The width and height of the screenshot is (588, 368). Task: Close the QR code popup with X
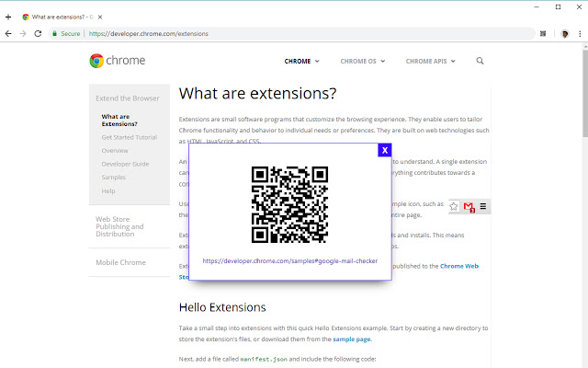point(385,150)
